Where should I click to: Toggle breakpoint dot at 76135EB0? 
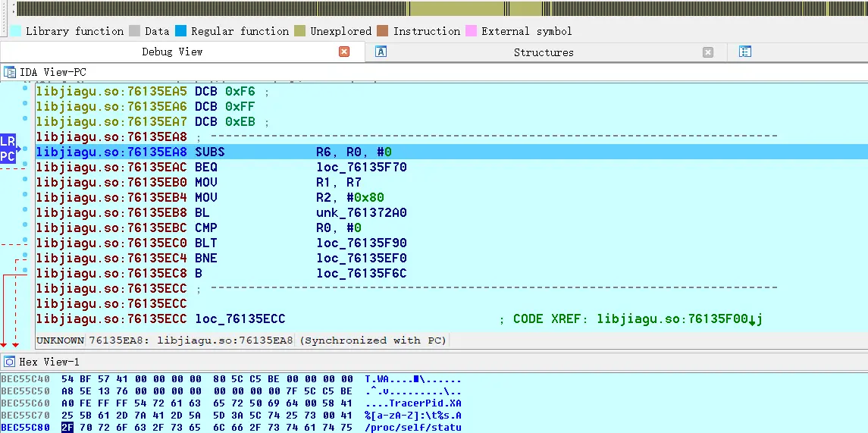pos(25,179)
